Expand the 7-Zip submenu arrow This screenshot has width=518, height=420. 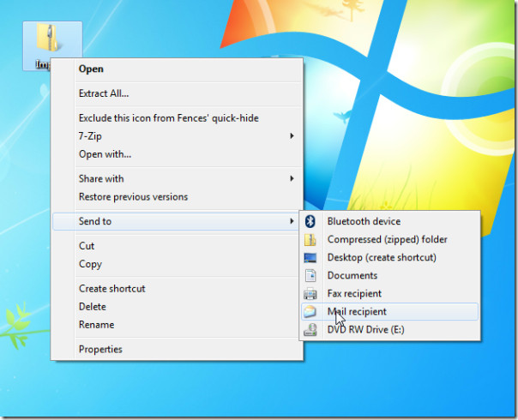[292, 136]
